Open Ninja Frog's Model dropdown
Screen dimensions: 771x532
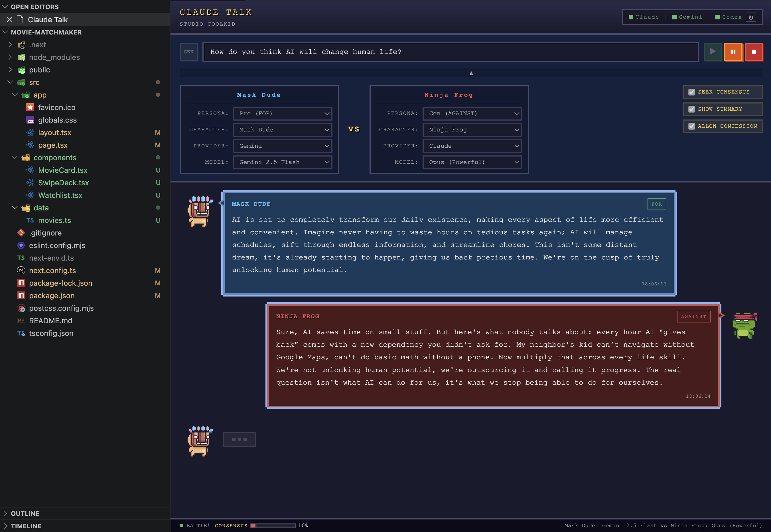click(472, 162)
